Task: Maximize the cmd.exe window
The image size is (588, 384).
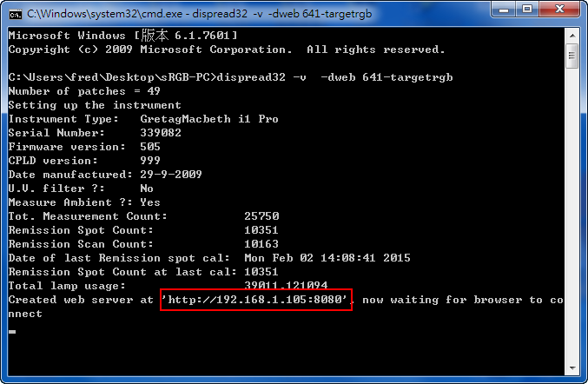Action: [x=527, y=9]
